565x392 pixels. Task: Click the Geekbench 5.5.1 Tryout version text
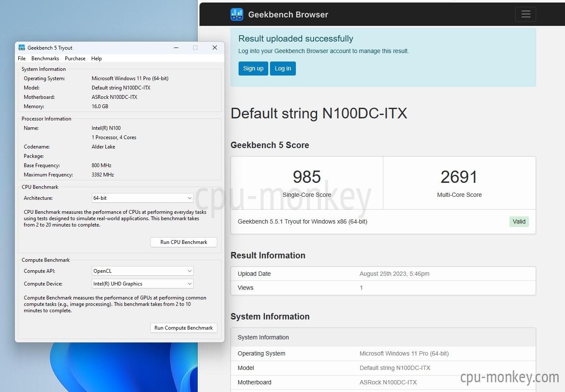pyautogui.click(x=303, y=221)
